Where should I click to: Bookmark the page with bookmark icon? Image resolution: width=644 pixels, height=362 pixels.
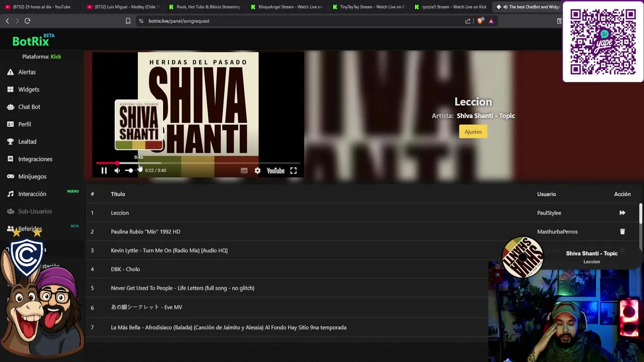(128, 21)
